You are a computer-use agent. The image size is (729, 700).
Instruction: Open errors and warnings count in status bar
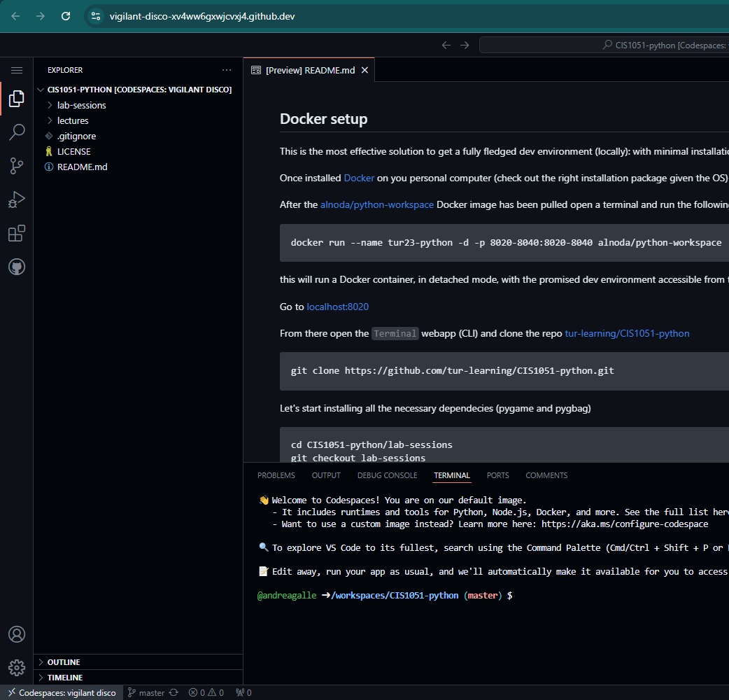click(206, 692)
